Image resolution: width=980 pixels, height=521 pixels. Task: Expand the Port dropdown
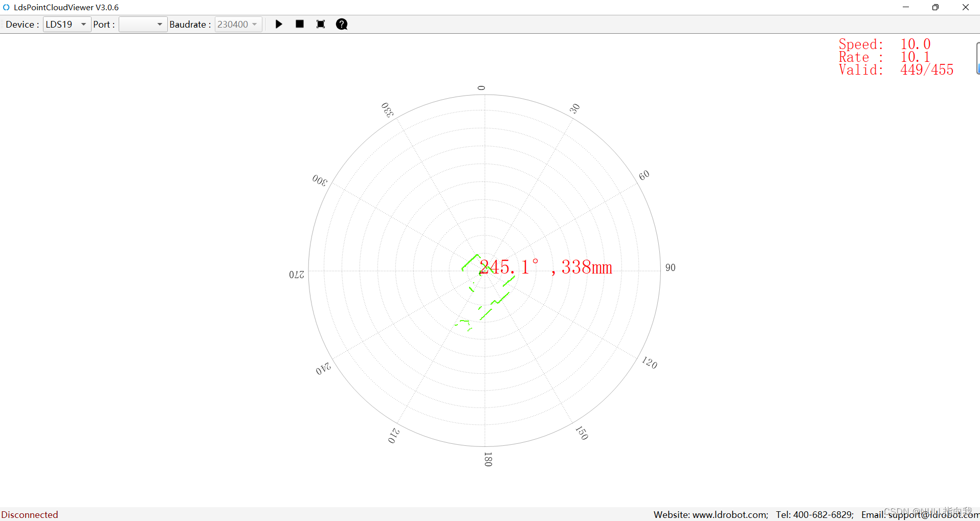pos(143,24)
